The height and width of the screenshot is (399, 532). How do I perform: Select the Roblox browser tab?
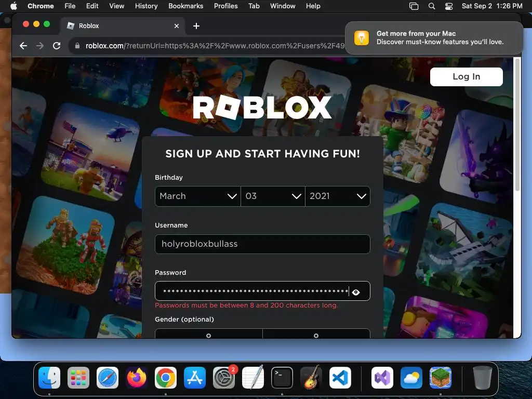click(x=122, y=26)
